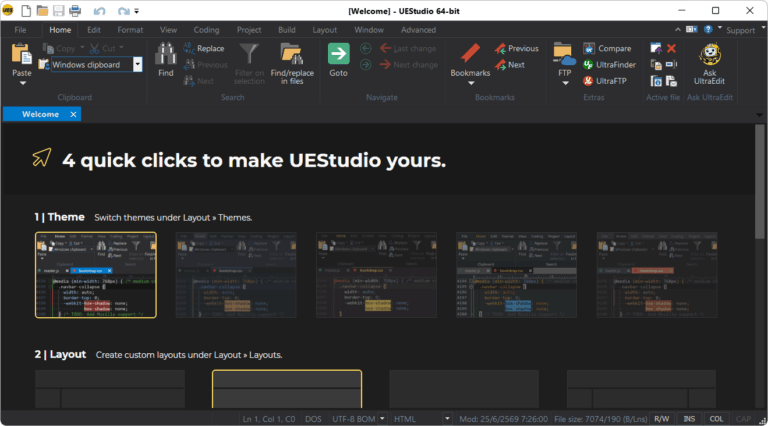The height and width of the screenshot is (426, 768).
Task: Click the Paste clipboard icon
Action: (x=22, y=54)
